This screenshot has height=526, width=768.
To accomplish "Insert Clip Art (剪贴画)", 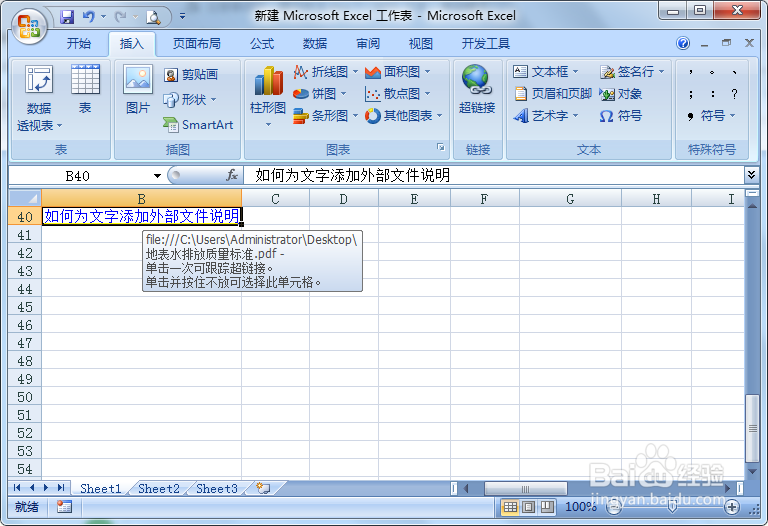I will coord(191,74).
